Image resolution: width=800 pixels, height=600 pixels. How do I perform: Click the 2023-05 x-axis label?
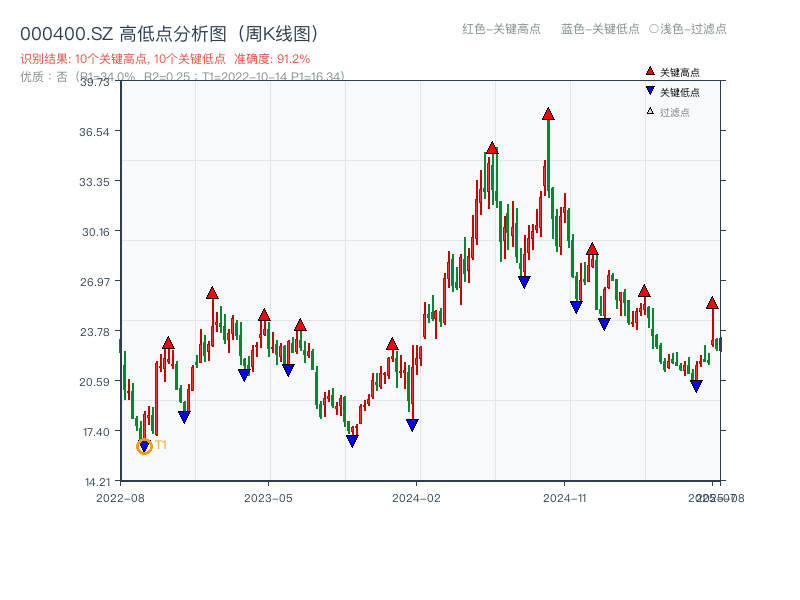pos(268,498)
